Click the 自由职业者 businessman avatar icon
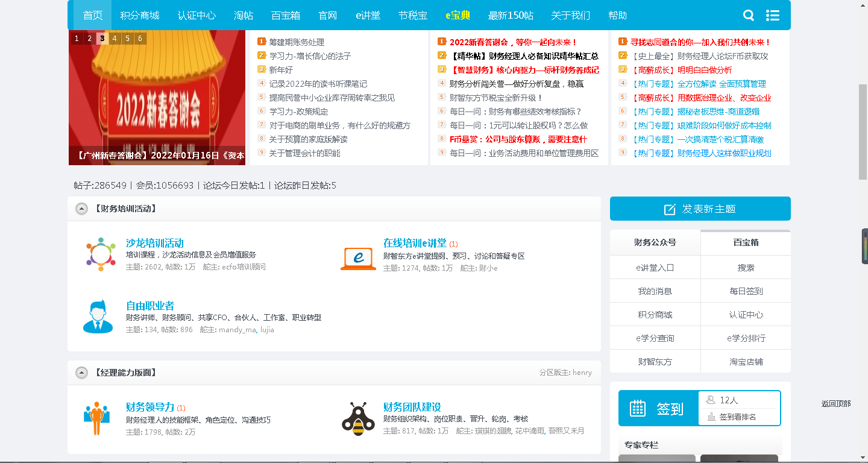The image size is (868, 463). click(x=98, y=317)
